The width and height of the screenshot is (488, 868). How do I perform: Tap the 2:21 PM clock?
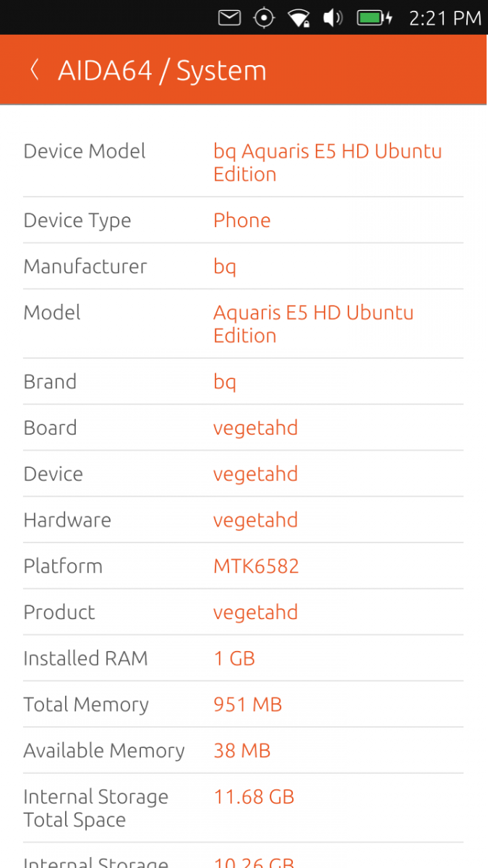coord(445,18)
